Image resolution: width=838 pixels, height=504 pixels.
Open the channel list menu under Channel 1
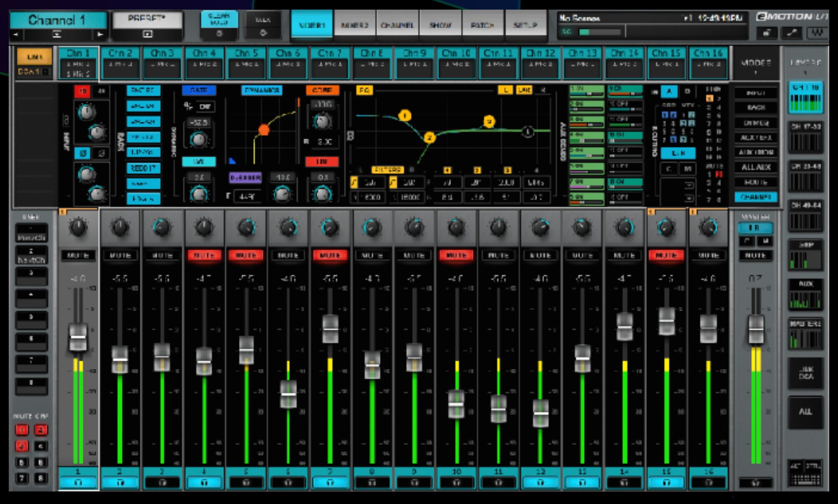click(x=57, y=34)
